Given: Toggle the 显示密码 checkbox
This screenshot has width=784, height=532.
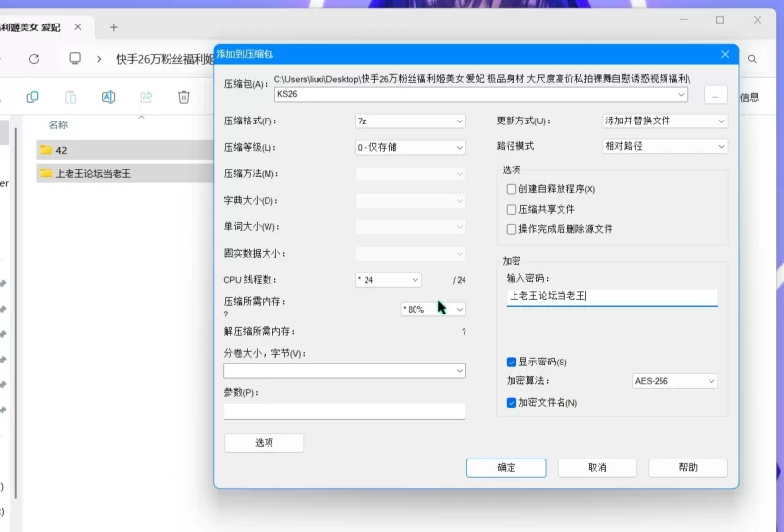Looking at the screenshot, I should pos(512,362).
